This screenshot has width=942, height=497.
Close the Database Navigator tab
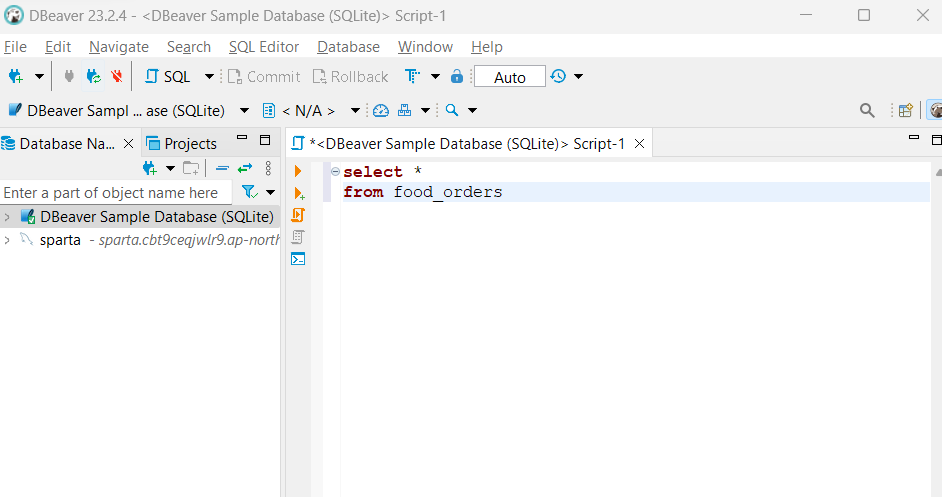[x=128, y=144]
